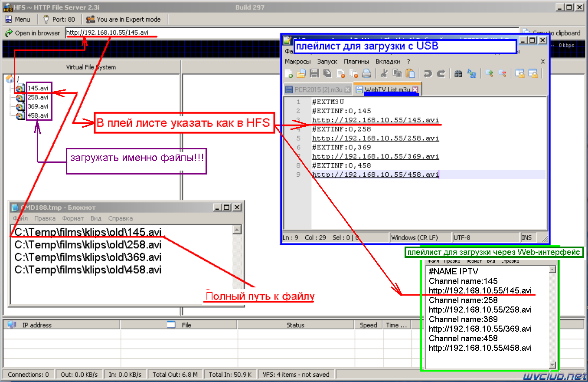
Task: Click line 2 '#EXTINF:0,145' in Notepad++
Action: [341, 111]
